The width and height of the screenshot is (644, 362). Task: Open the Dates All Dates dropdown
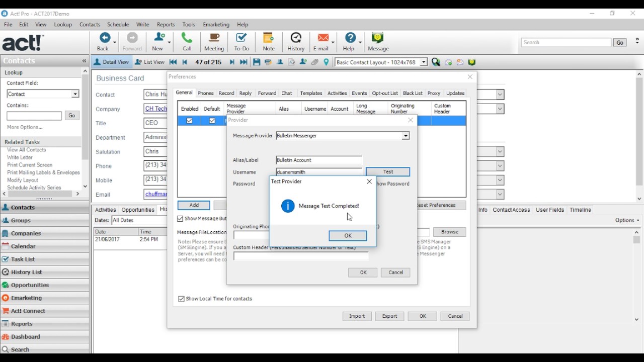[139, 220]
